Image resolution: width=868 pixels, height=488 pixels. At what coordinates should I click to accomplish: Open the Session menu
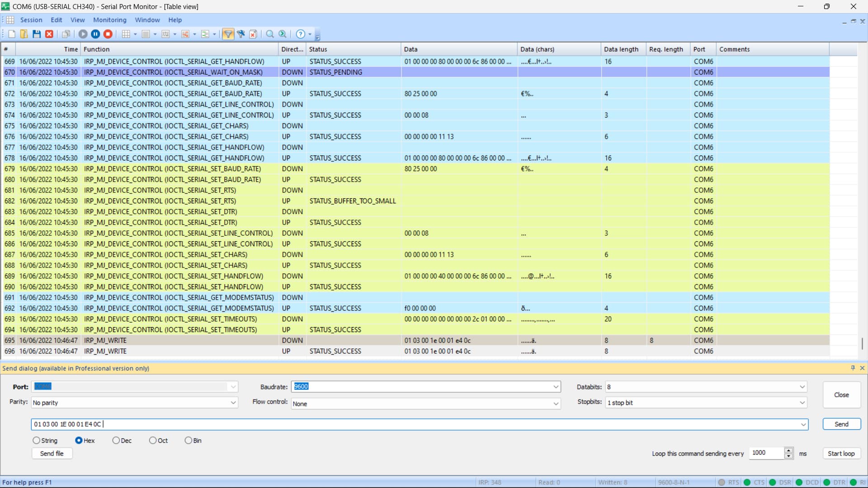[x=31, y=20]
